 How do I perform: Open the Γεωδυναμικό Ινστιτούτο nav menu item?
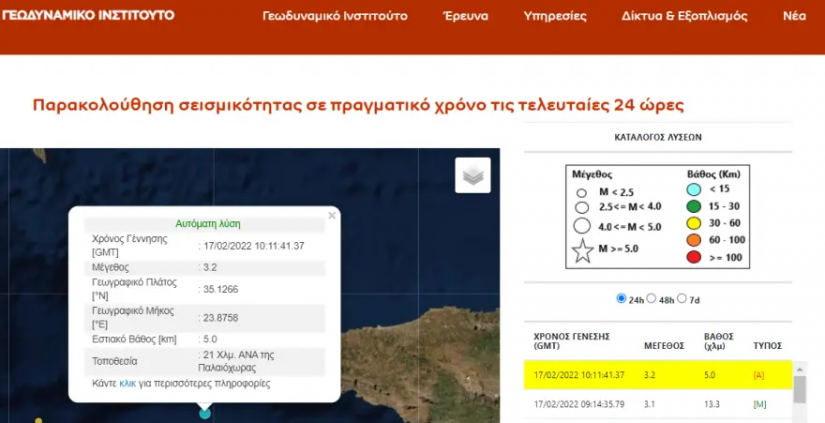337,17
